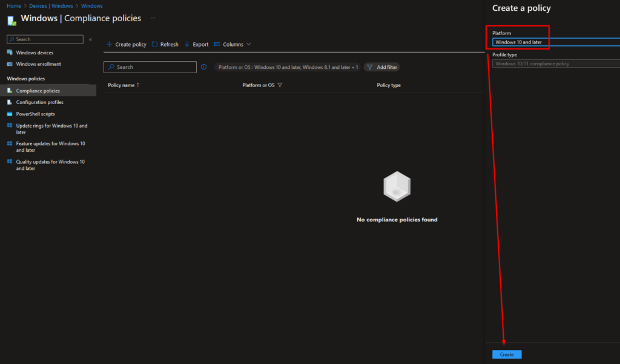Click the Add filter button
Screen dimensions: 620x364
click(x=382, y=68)
